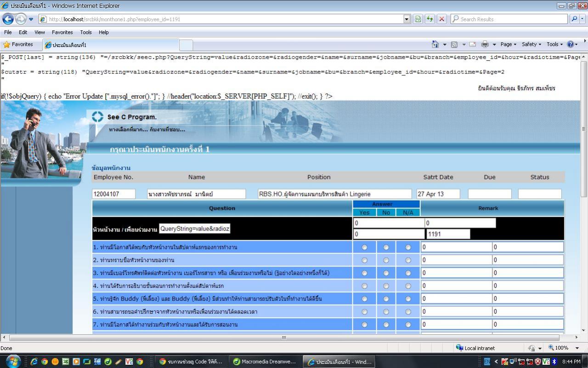Stop loading with the red X button

[442, 19]
